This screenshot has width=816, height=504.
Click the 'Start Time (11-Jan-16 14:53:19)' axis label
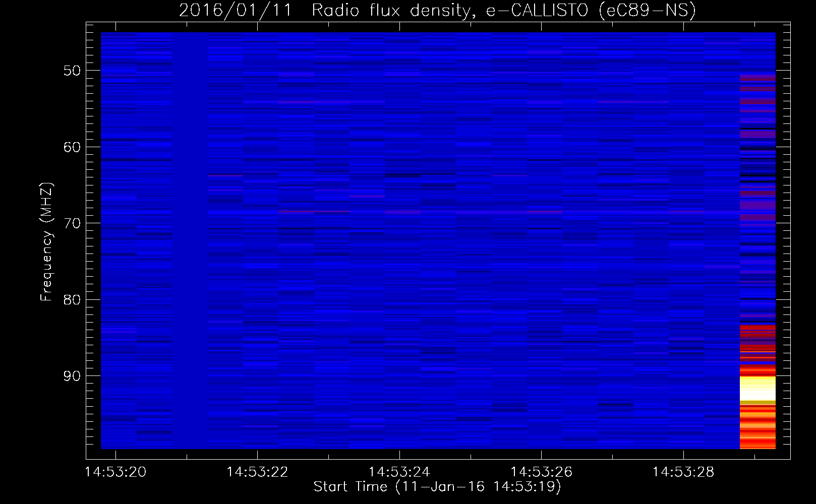pyautogui.click(x=437, y=487)
